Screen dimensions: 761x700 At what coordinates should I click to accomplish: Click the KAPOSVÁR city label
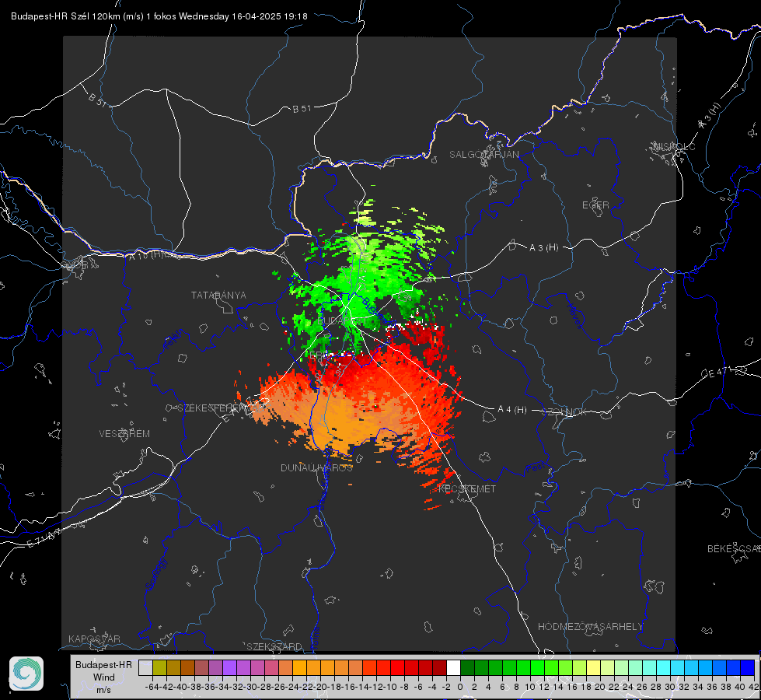[94, 639]
